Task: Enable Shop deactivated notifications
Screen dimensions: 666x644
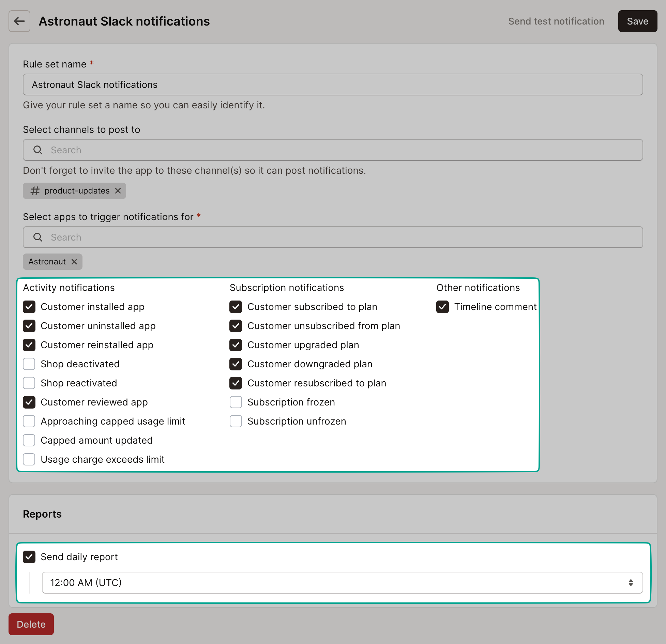Action: coord(29,364)
